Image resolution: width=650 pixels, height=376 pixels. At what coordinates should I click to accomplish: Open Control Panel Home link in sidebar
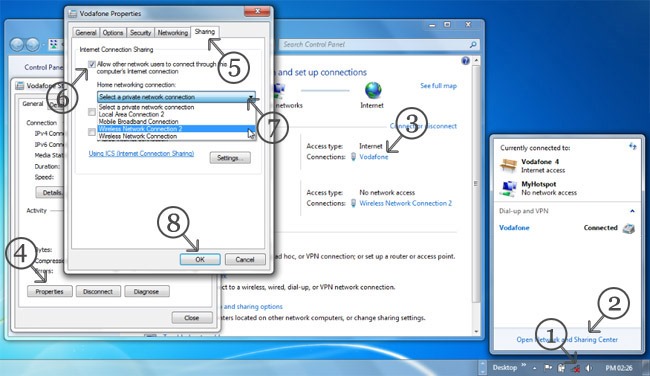click(43, 67)
